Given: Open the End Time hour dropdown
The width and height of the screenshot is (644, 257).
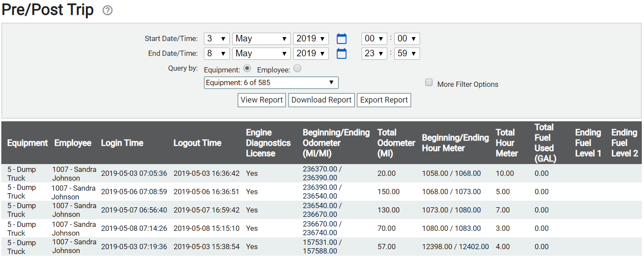Looking at the screenshot, I should (x=375, y=54).
